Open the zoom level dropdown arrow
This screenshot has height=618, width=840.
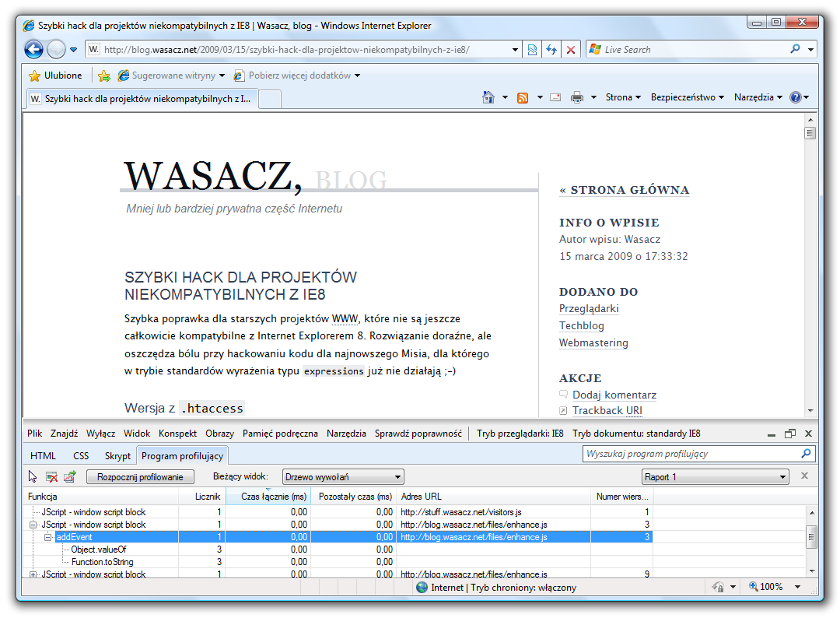pos(798,587)
